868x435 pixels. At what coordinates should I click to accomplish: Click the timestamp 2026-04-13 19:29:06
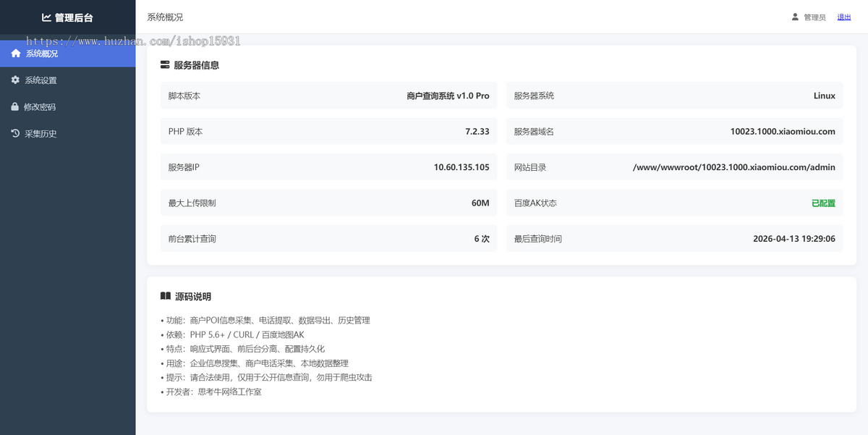point(794,239)
